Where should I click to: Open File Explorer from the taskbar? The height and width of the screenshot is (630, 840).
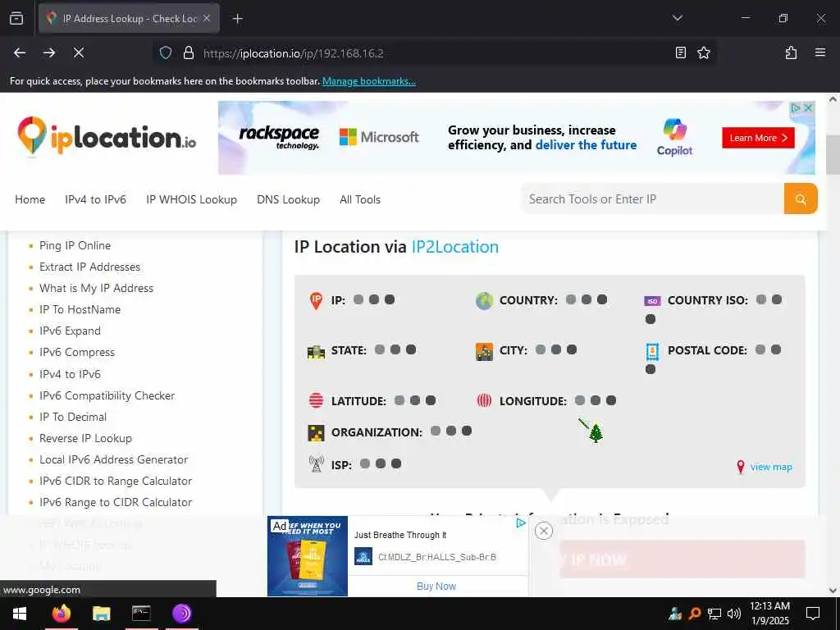coord(101,614)
